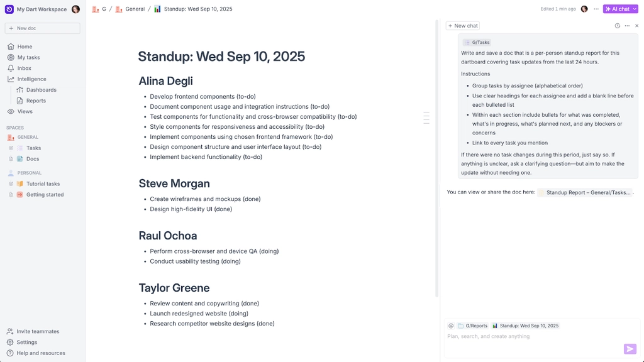Click the @ mention icon in chat input
This screenshot has width=644, height=362.
point(450,325)
